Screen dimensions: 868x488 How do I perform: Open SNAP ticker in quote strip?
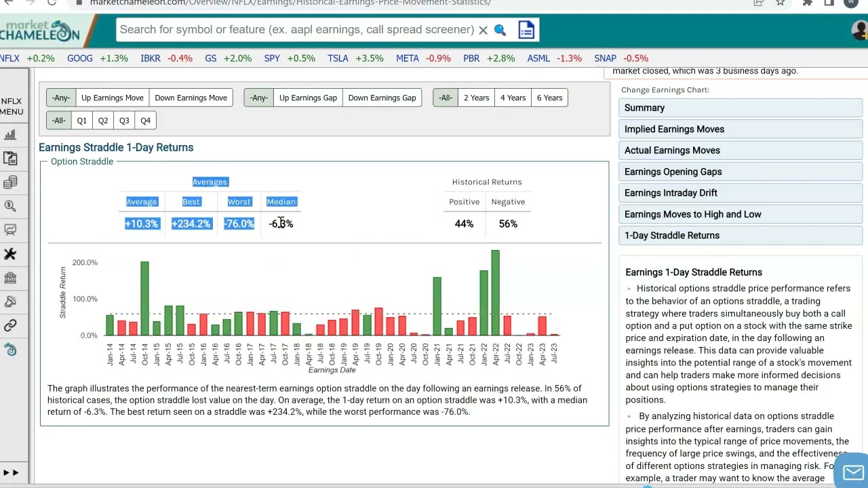point(606,58)
